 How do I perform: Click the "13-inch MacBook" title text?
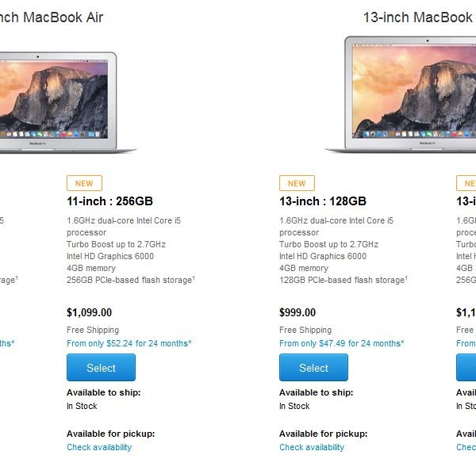point(418,17)
